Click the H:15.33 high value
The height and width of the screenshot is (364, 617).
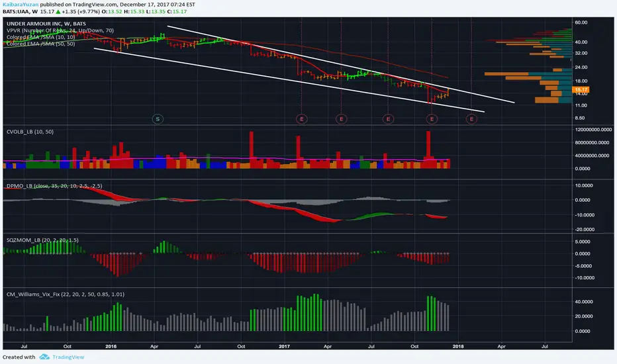pos(134,12)
